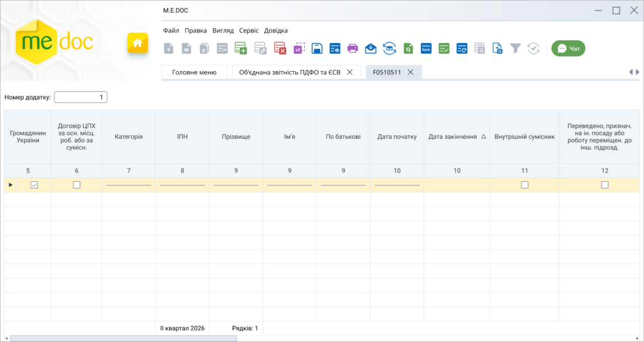Toggle the Громадянин України checkbox
This screenshot has height=342, width=644.
(34, 185)
